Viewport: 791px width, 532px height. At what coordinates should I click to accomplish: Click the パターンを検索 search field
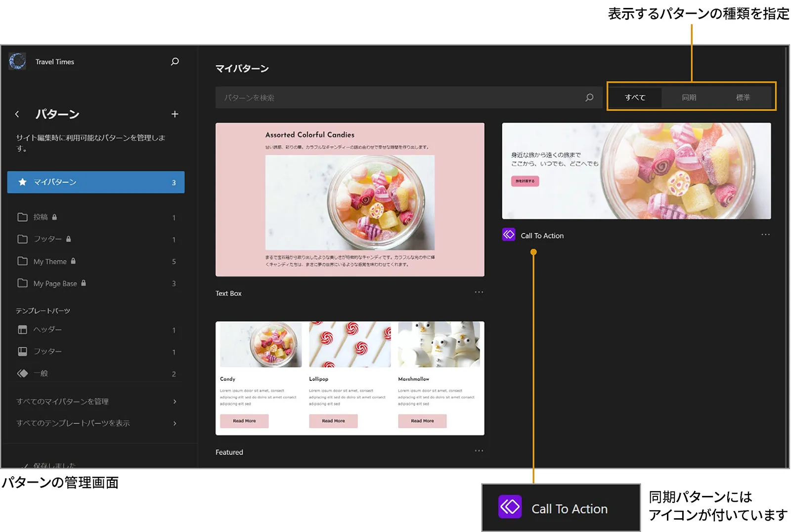(x=395, y=97)
